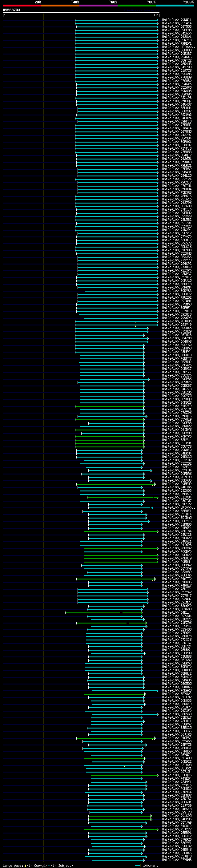Click the orange ~40% identity color segment
The image size is (197, 868).
click(60, 6)
